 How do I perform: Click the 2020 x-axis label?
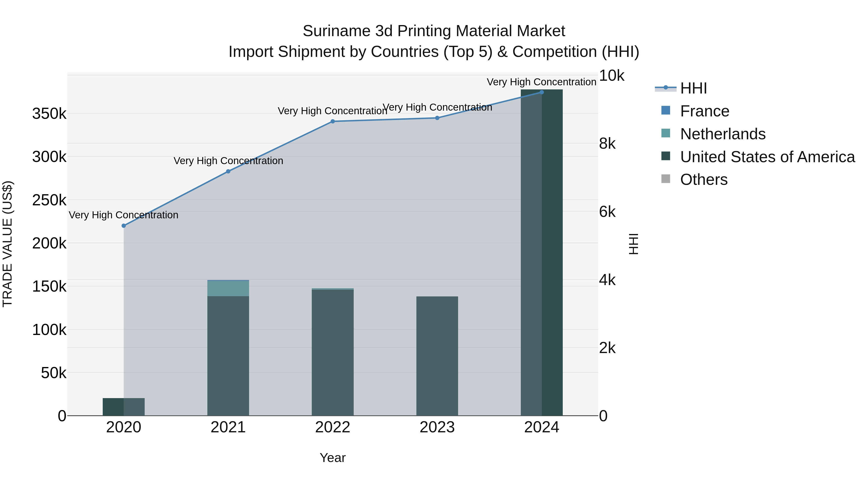(x=124, y=427)
